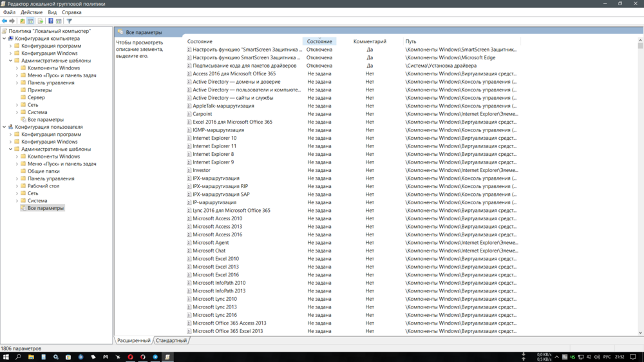
Task: Select Сервер in the tree
Action: pyautogui.click(x=36, y=97)
